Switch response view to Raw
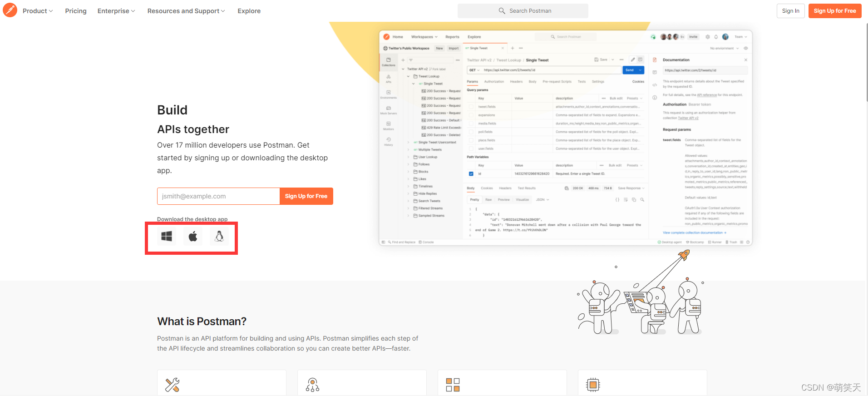Viewport: 868px width, 396px height. click(x=488, y=200)
